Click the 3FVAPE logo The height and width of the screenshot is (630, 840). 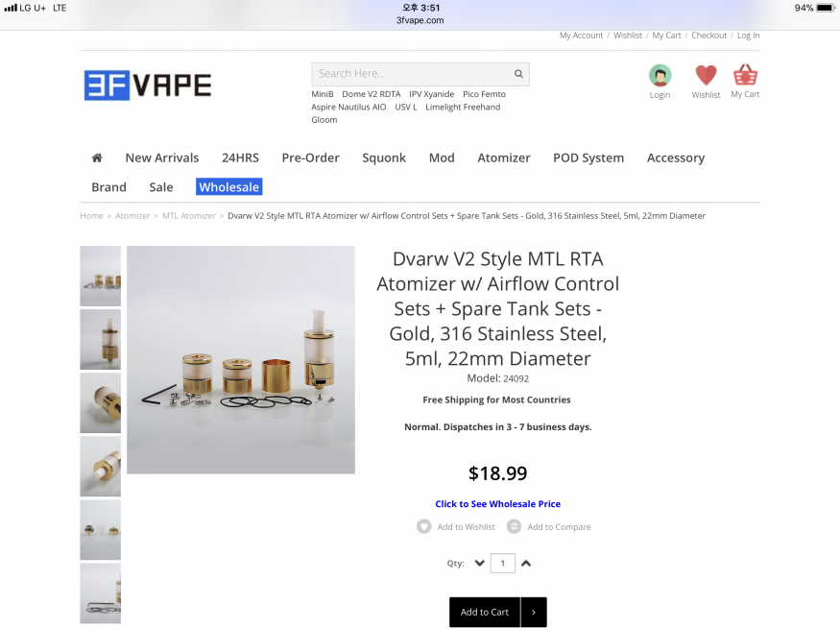(148, 85)
